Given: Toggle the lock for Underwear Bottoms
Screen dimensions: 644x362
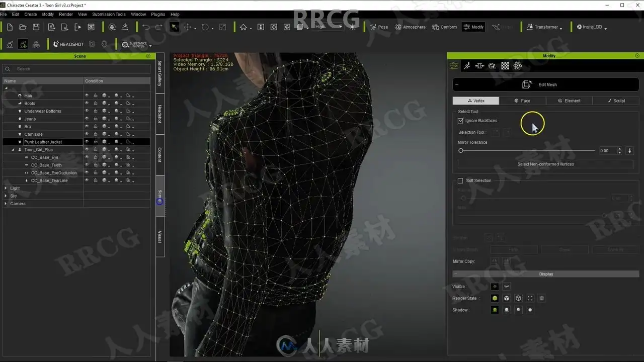Looking at the screenshot, I should pos(95,111).
